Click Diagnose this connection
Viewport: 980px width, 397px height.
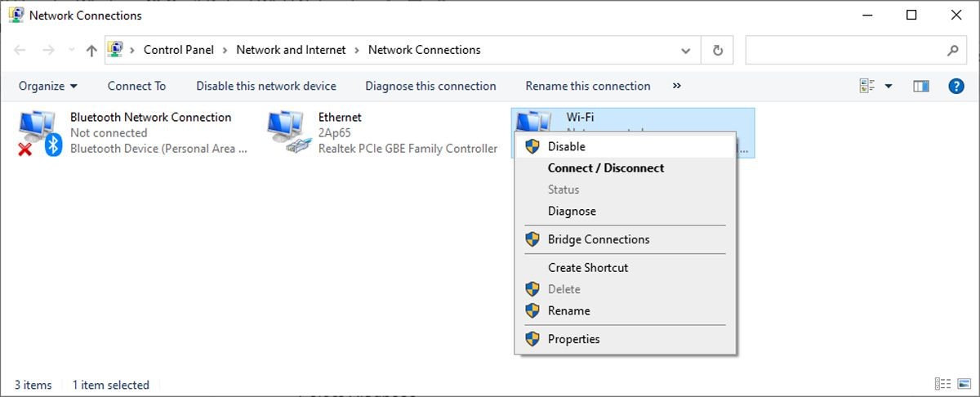(430, 86)
